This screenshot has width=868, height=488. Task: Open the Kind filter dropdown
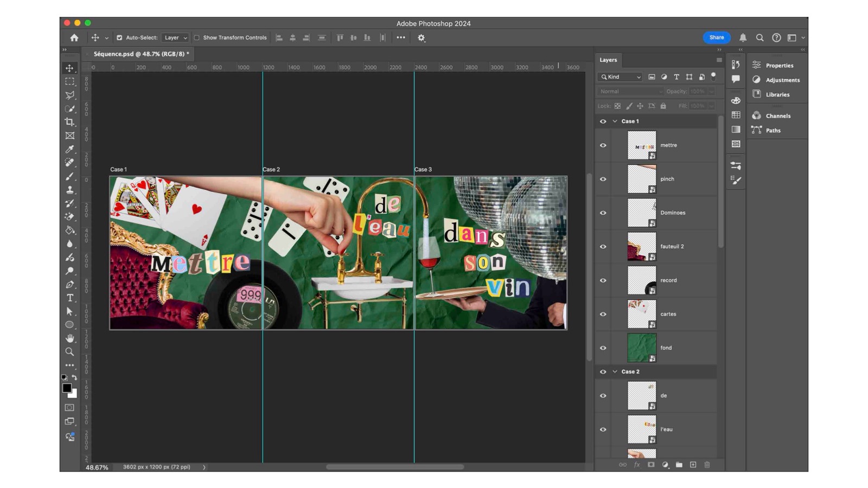(x=620, y=77)
